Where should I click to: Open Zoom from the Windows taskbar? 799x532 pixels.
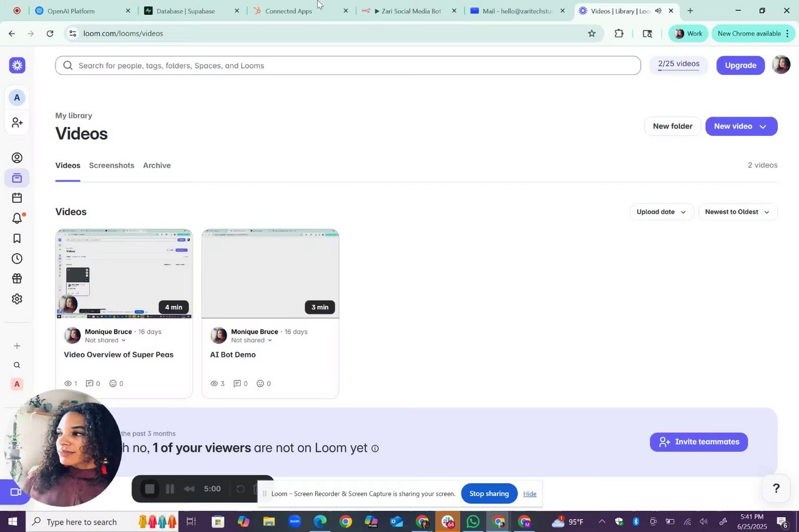coord(295,521)
